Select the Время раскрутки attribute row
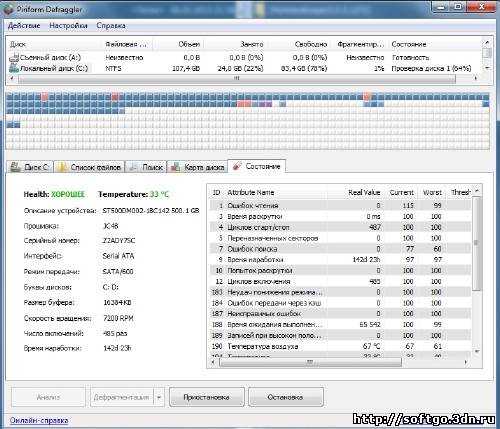 [340, 216]
